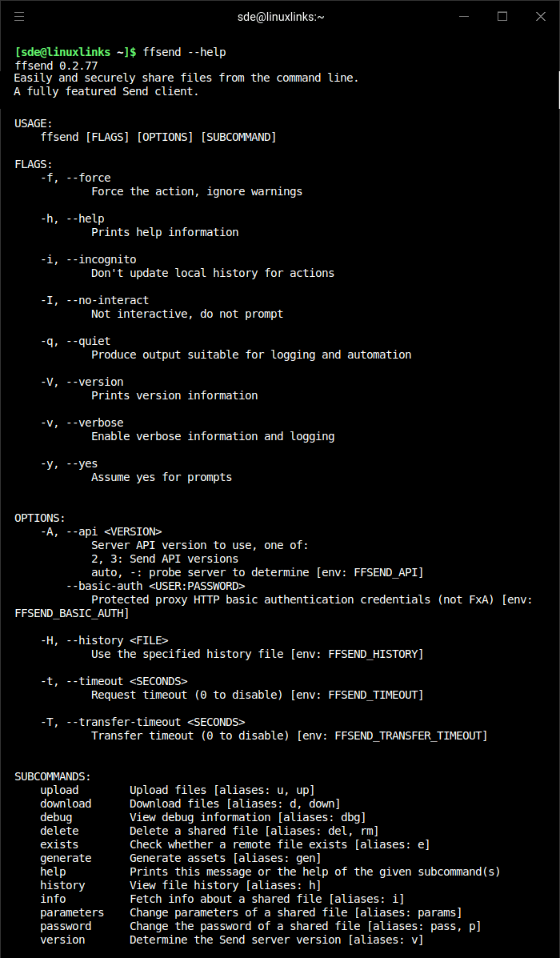The image size is (560, 958).
Task: Click the [sde@linuxlinks ~]$ shell prompt
Action: pyautogui.click(x=75, y=52)
